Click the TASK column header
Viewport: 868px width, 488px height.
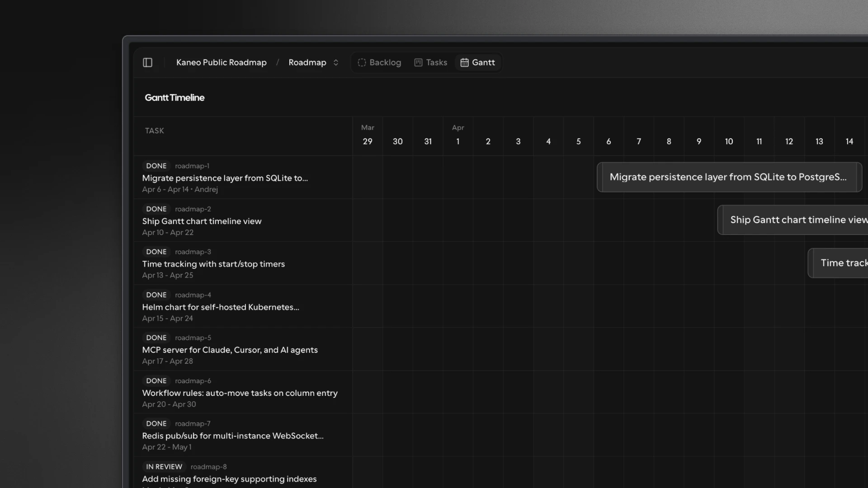[154, 131]
